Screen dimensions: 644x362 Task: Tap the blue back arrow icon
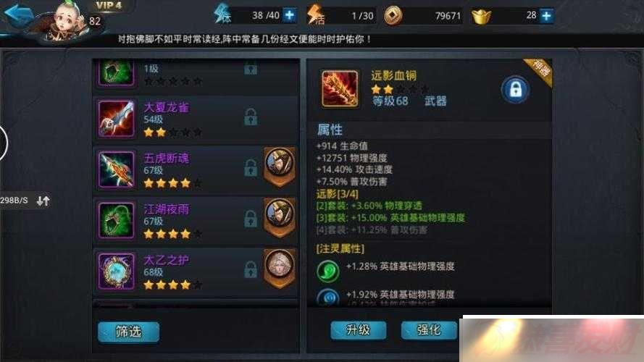click(x=19, y=14)
